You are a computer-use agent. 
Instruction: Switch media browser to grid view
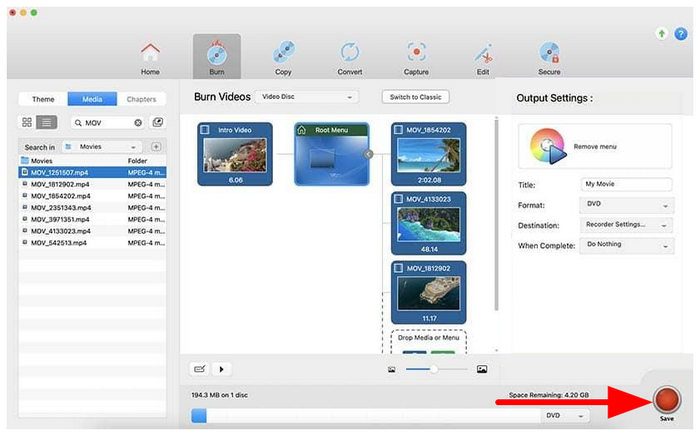pyautogui.click(x=27, y=122)
